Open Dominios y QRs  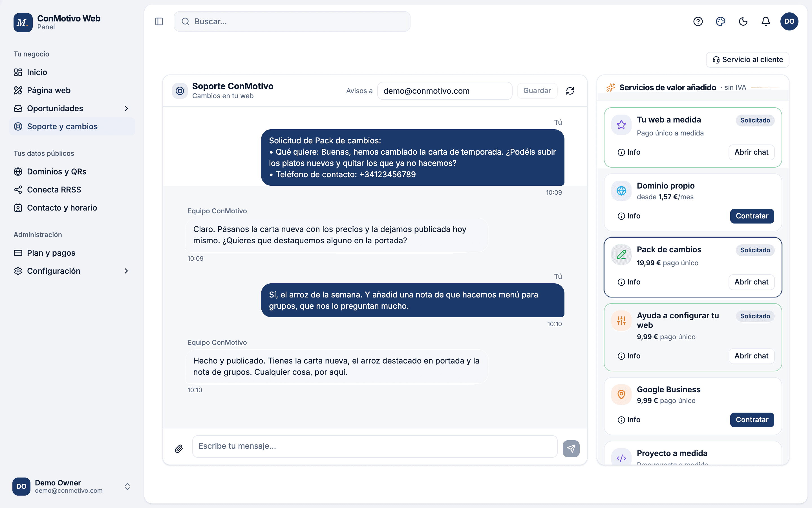coord(72,172)
